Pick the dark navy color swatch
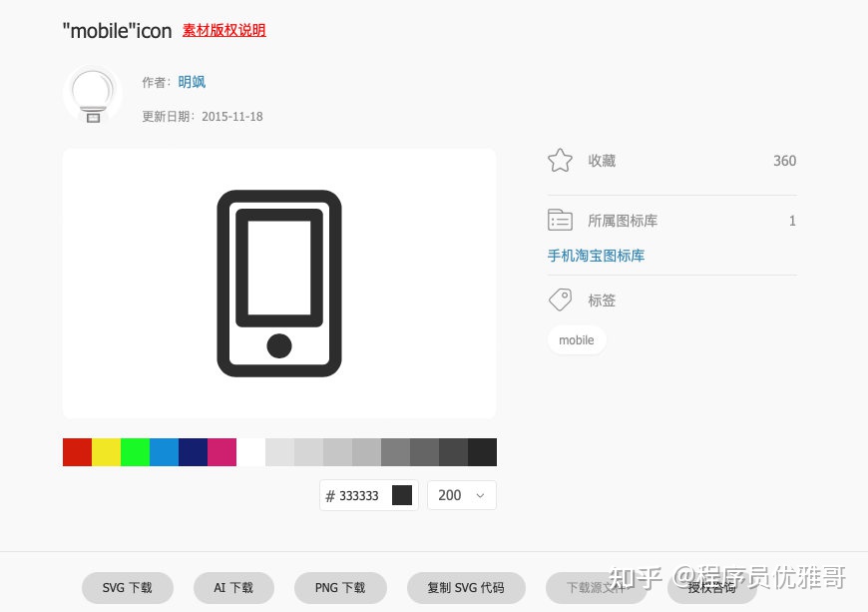The image size is (868, 612). point(194,452)
